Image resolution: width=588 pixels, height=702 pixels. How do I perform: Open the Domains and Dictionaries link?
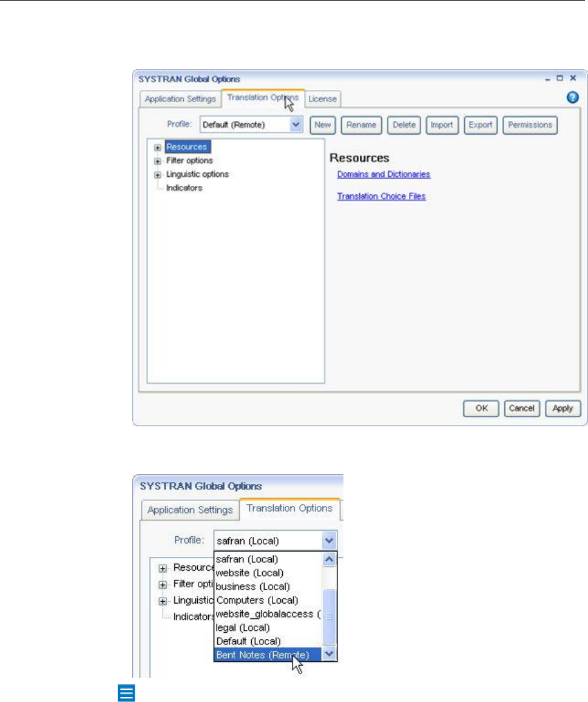point(384,174)
